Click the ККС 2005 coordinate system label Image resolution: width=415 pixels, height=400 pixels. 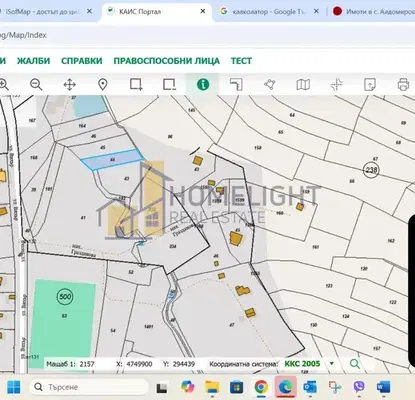click(302, 364)
